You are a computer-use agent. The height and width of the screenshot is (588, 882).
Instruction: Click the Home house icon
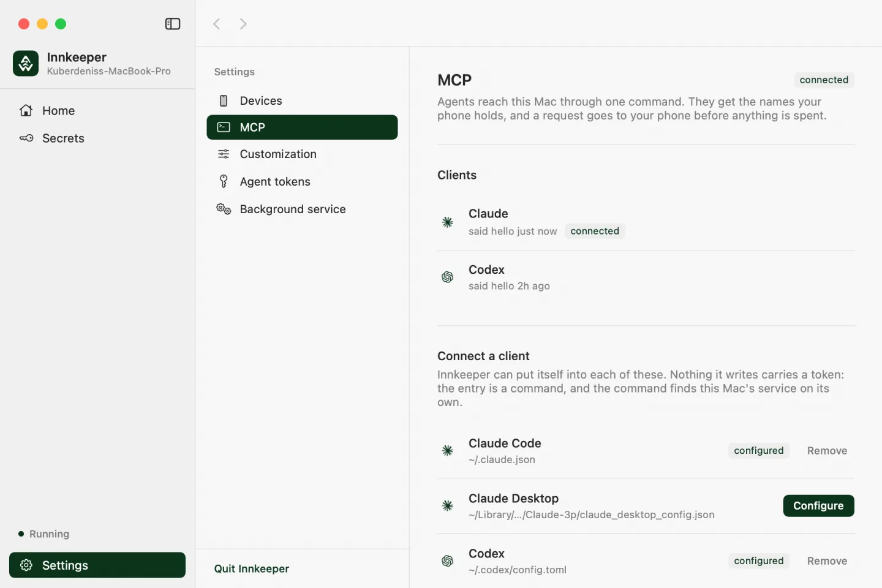coord(26,111)
